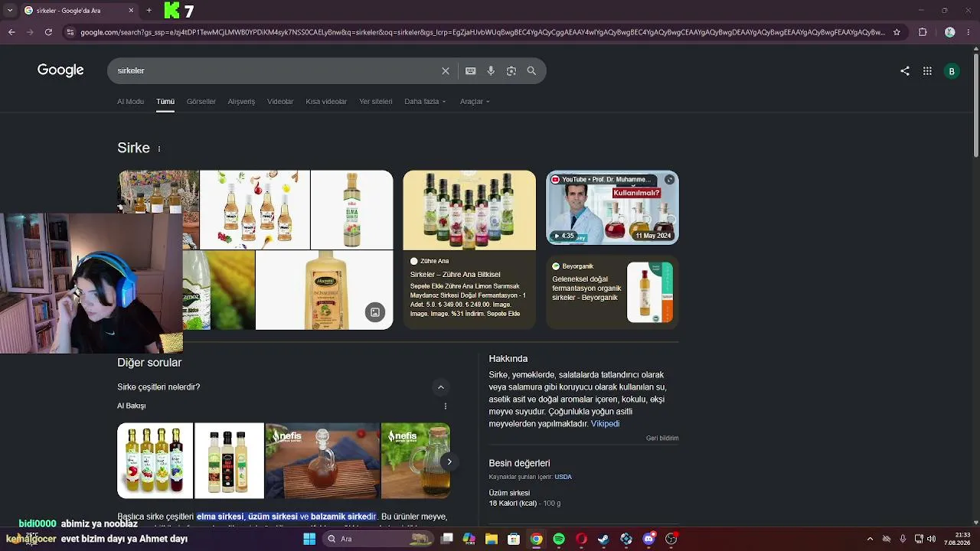Image resolution: width=980 pixels, height=551 pixels.
Task: Select the Üzüm sirkesi nutrition heading
Action: point(509,494)
